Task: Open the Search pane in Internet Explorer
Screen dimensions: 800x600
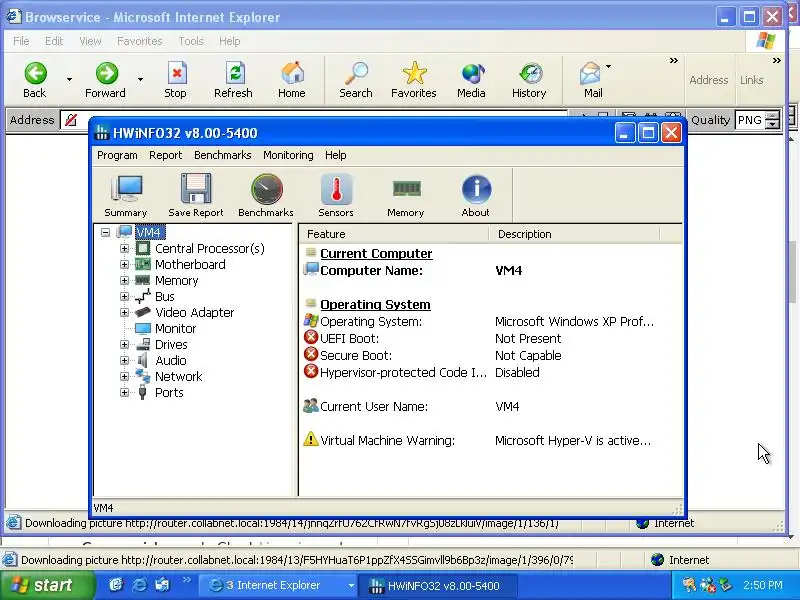Action: (x=356, y=80)
